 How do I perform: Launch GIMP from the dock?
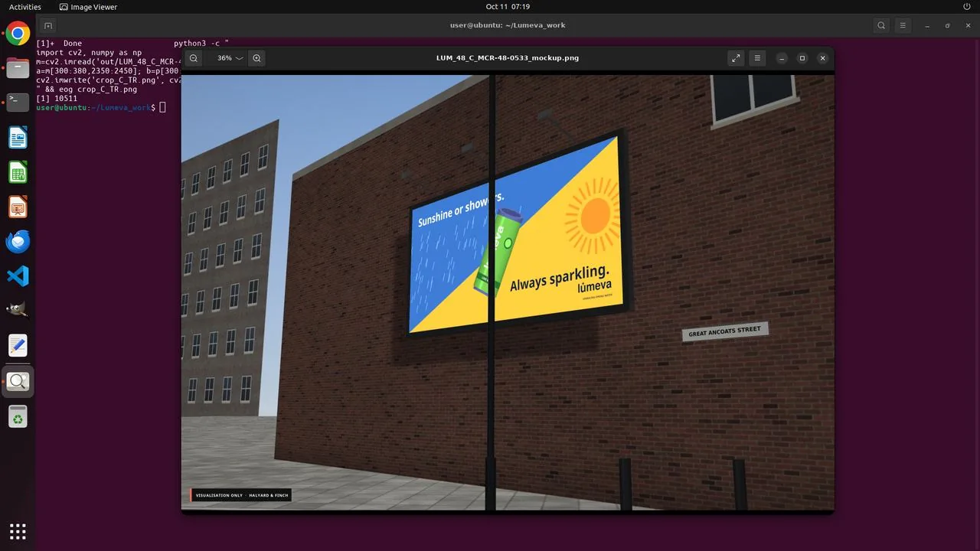tap(18, 311)
